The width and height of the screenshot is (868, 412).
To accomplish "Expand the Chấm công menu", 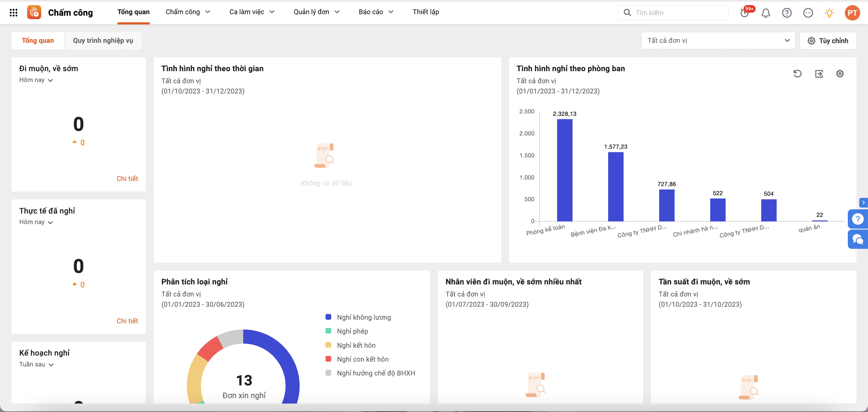I will tap(188, 12).
